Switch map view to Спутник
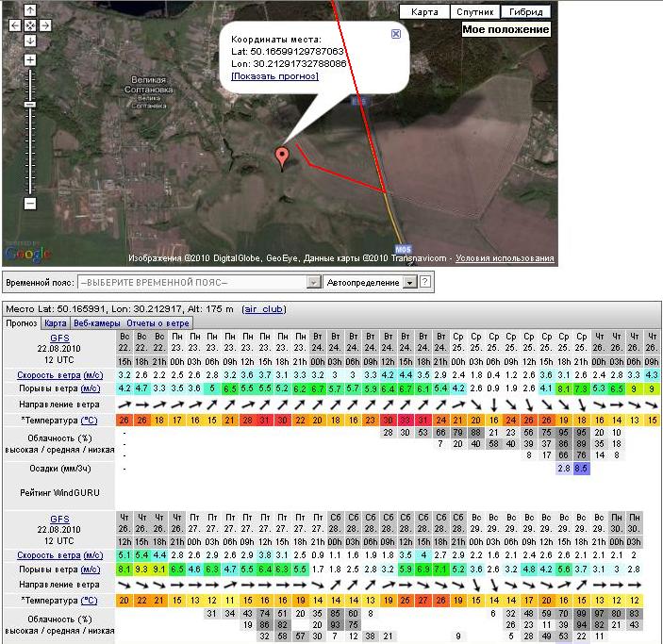663x644 pixels. point(474,12)
